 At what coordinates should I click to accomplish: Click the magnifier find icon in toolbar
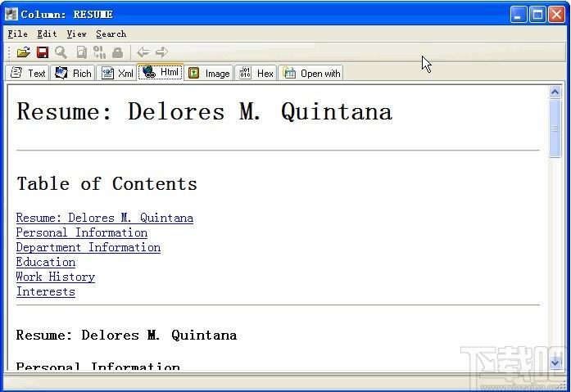(x=61, y=52)
